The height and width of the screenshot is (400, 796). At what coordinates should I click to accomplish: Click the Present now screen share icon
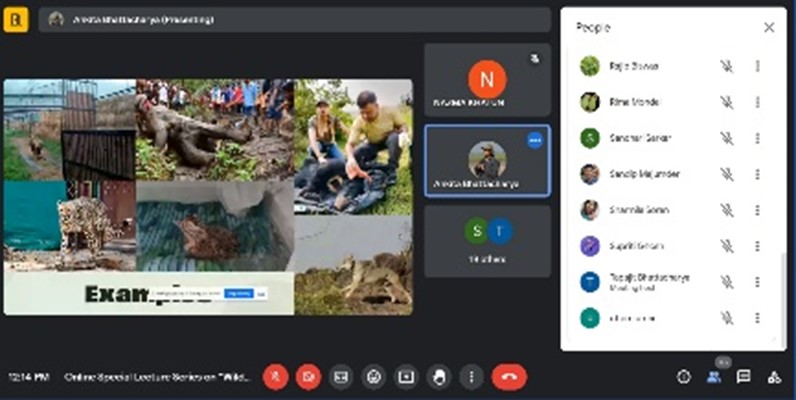406,377
